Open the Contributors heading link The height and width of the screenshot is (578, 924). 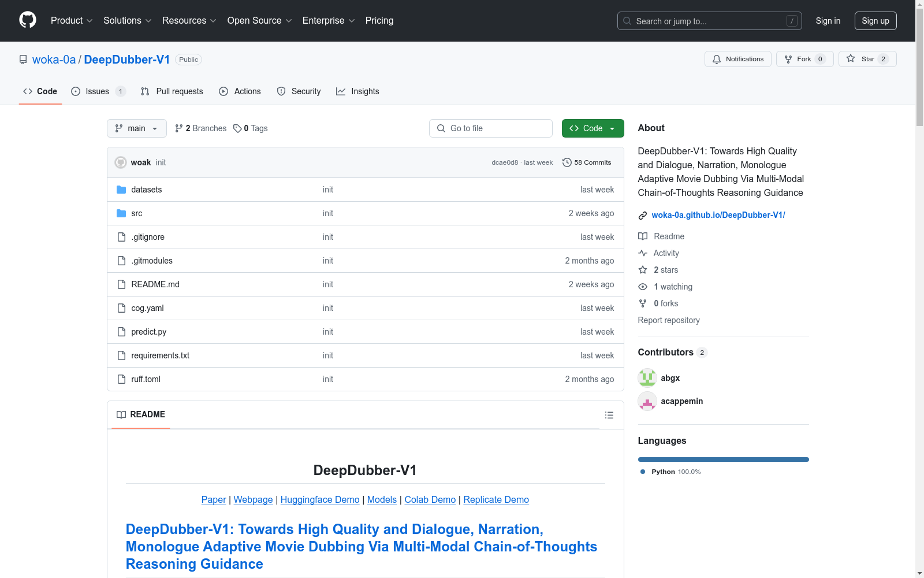click(x=672, y=353)
